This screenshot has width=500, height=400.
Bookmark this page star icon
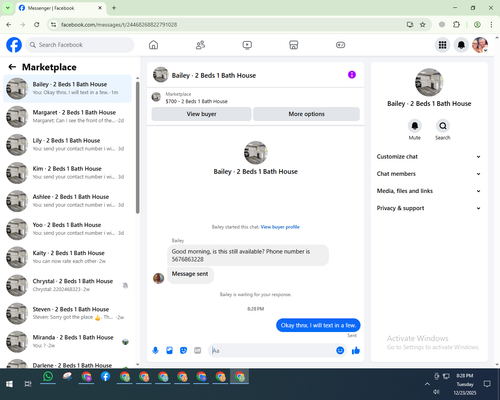pos(423,24)
